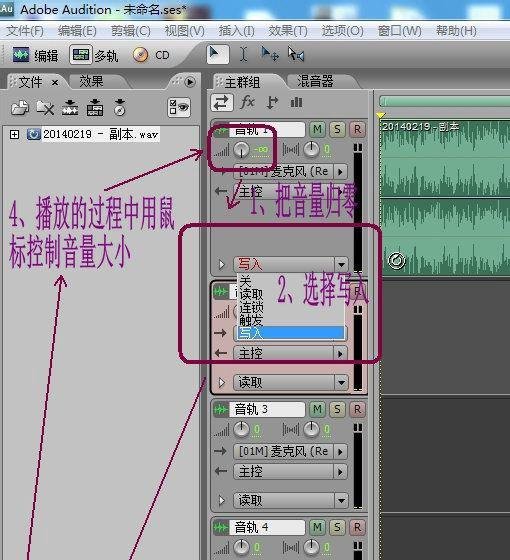Click track 1 volume knob
510x560 pixels.
point(241,150)
